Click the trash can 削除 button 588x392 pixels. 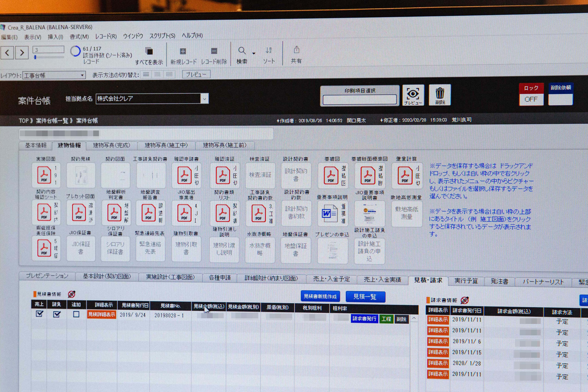pyautogui.click(x=440, y=95)
